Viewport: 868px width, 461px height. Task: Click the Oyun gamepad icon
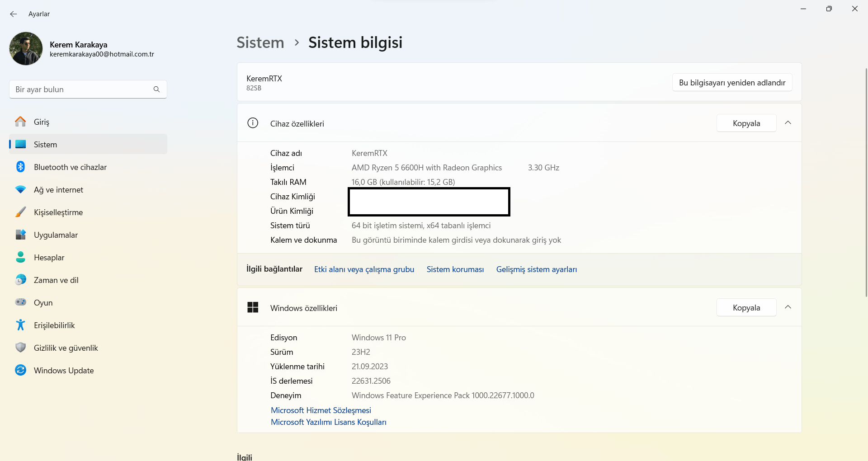pos(20,302)
